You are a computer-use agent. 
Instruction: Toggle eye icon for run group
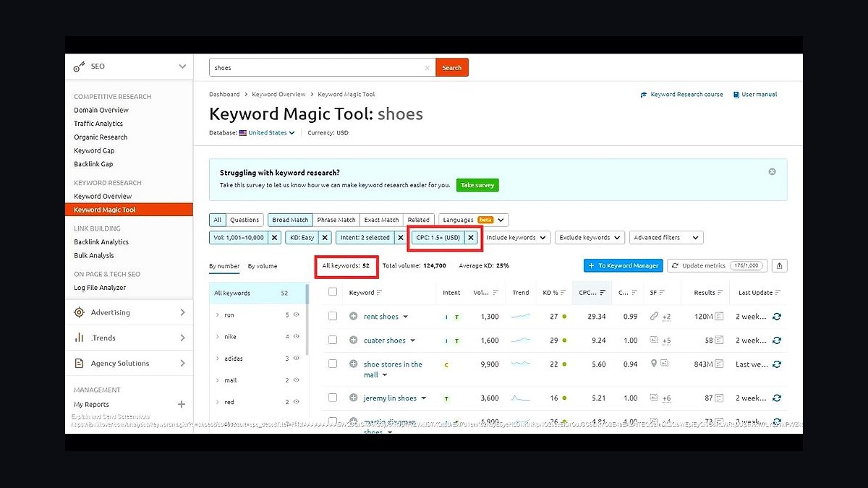pyautogui.click(x=297, y=315)
